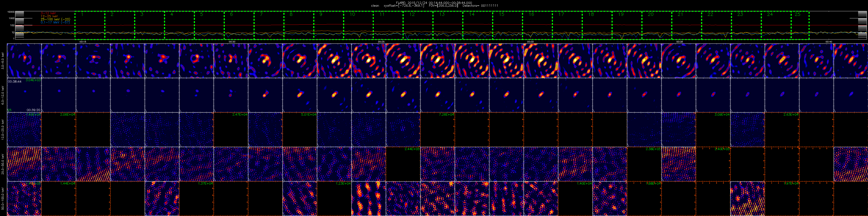Open the black panel labeled 2.63E+04

pos(782,129)
